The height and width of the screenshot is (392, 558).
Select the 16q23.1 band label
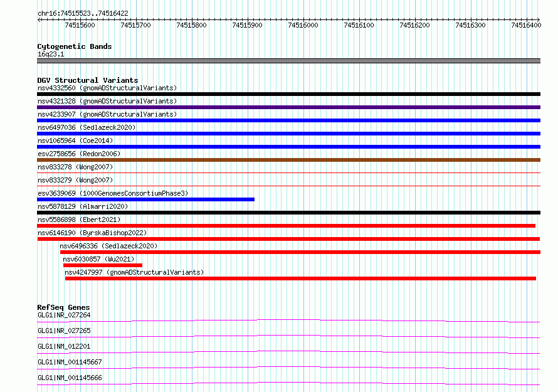(x=51, y=54)
